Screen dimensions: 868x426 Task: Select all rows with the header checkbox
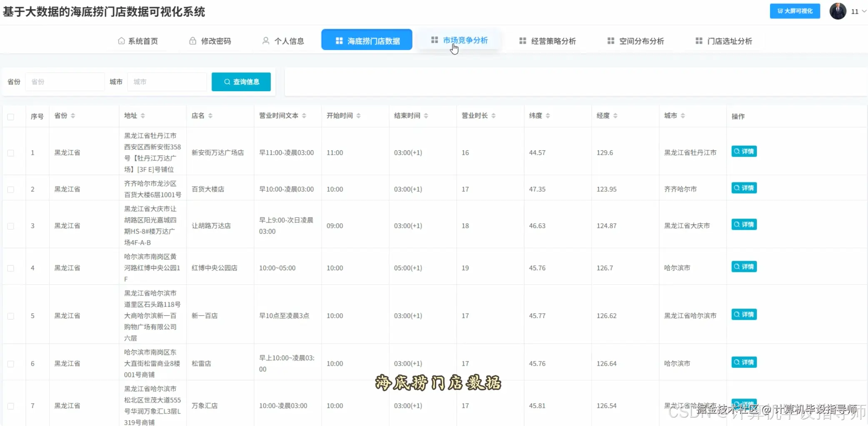pyautogui.click(x=11, y=117)
